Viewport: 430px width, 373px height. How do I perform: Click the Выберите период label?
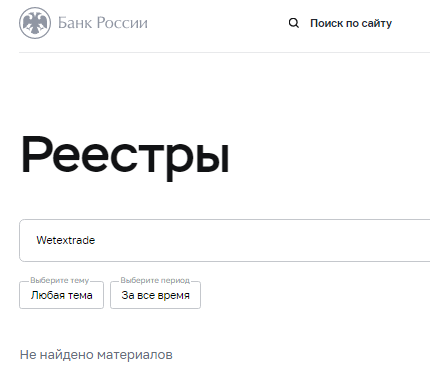(155, 280)
